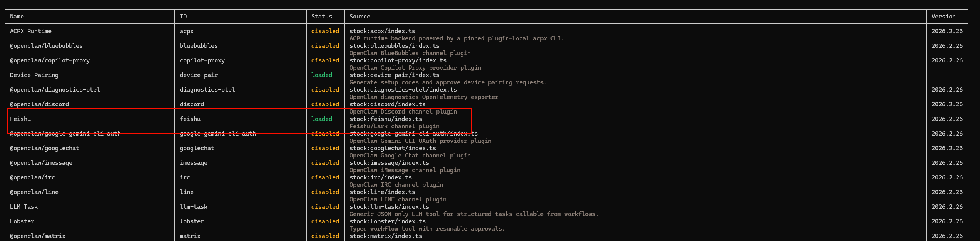The height and width of the screenshot is (241, 980).
Task: Click the Feishu/Lark channel plugin description
Action: pos(394,126)
